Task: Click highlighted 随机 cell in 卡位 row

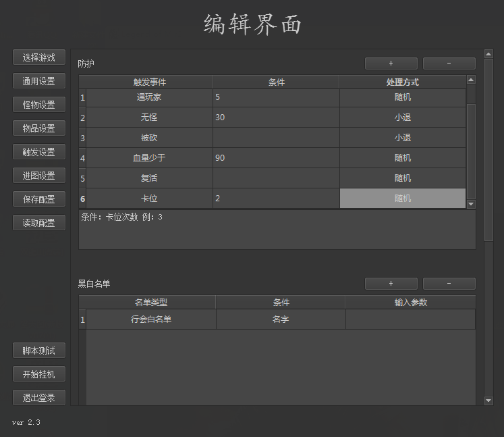Action: (x=403, y=199)
